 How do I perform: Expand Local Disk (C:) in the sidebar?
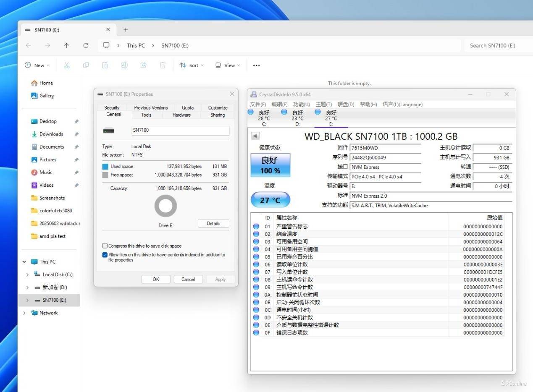[x=27, y=274]
